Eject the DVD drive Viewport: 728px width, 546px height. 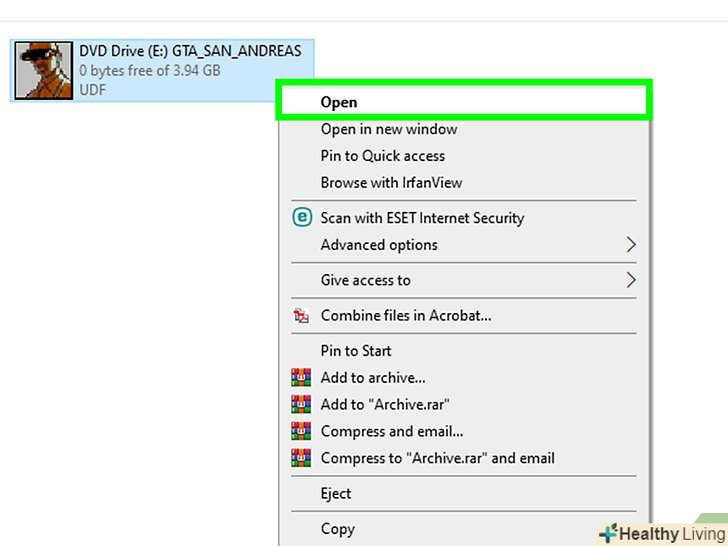tap(336, 494)
